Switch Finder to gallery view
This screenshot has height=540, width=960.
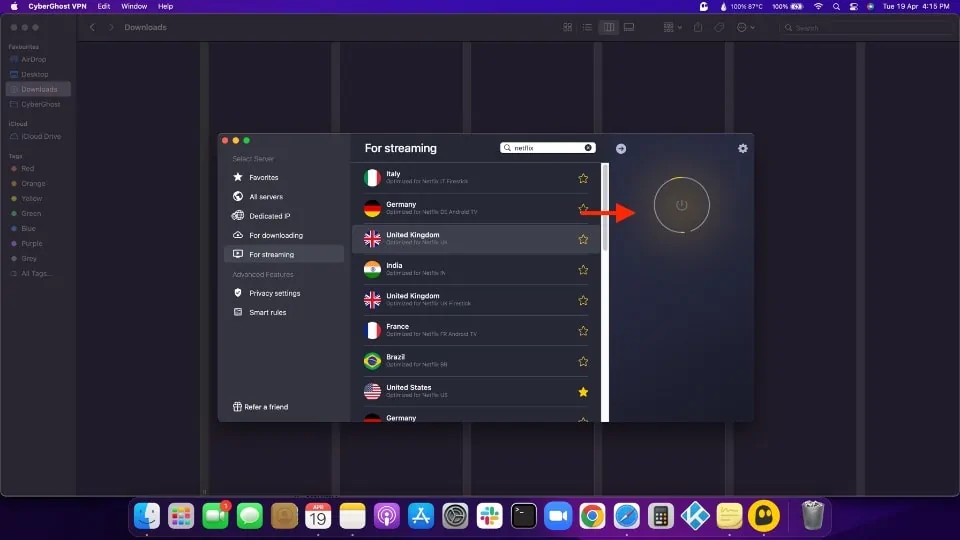(x=629, y=27)
